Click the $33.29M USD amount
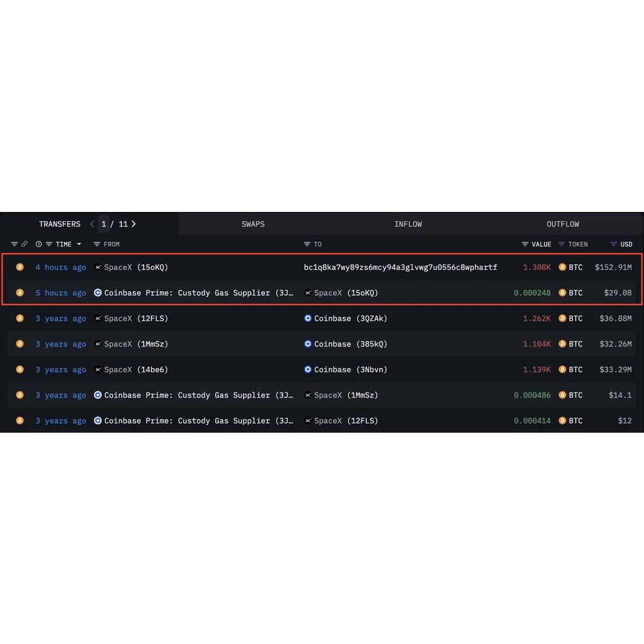 tap(616, 369)
